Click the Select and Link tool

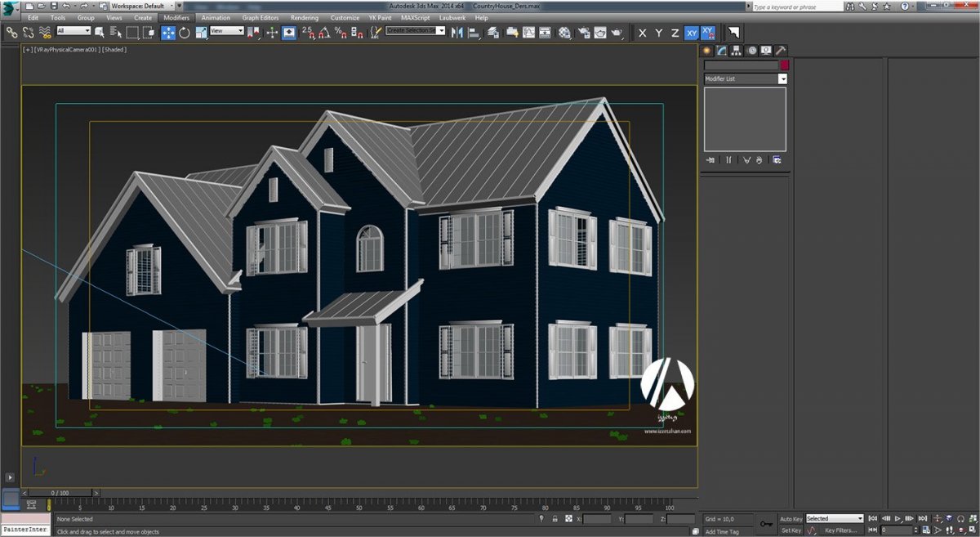(11, 33)
